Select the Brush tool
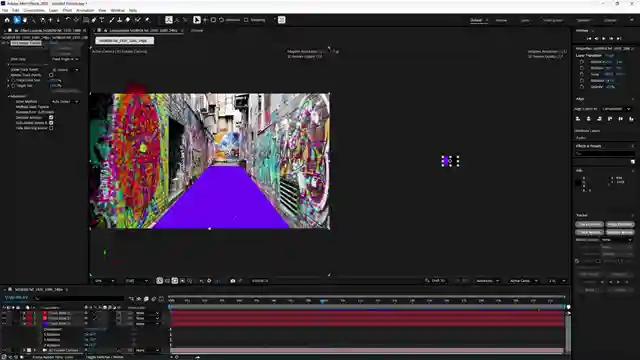Screen dimensions: 640x360 111,20
